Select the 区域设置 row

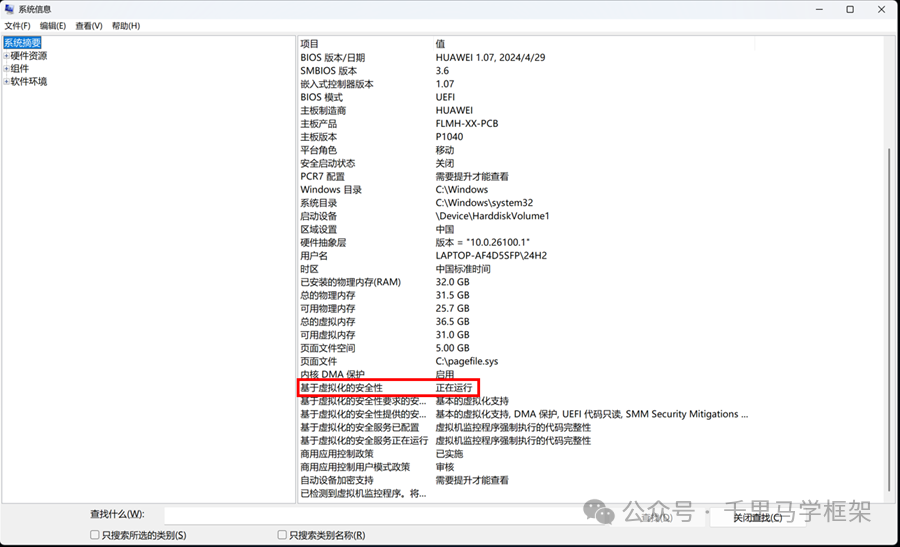(x=526, y=229)
